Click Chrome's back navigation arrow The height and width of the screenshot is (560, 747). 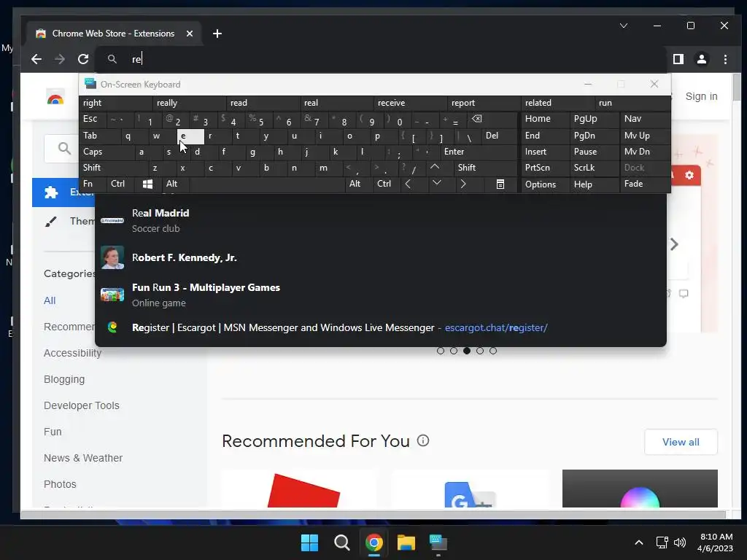pyautogui.click(x=36, y=59)
